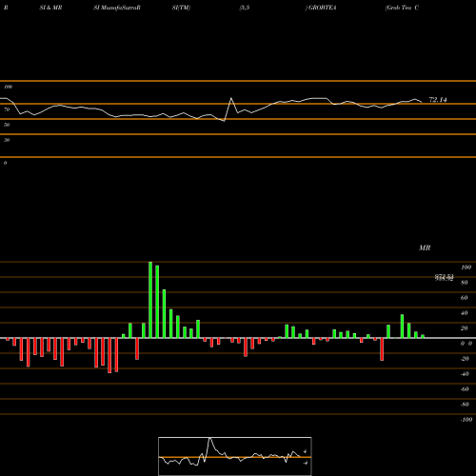476x476 pixels.
Task: Click the '100' label on left RSI axis
Action: click(x=8, y=87)
